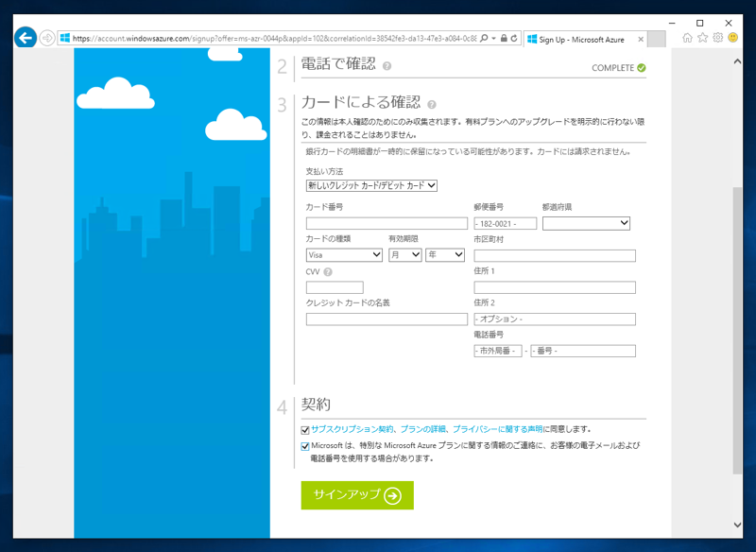
Task: Click the 市区町村 city input field
Action: [555, 255]
